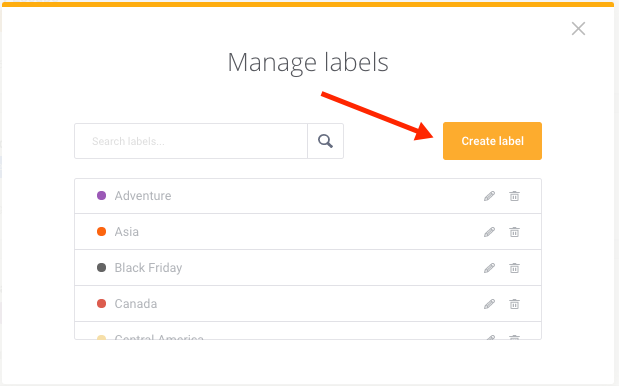Screen dimensions: 619x386
Task: Click the Create label button
Action: point(492,141)
